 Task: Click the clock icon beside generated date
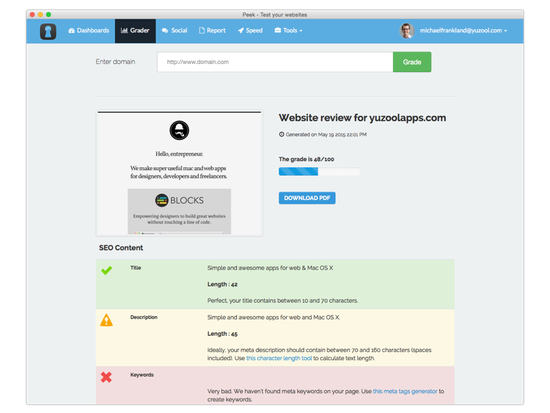point(281,134)
